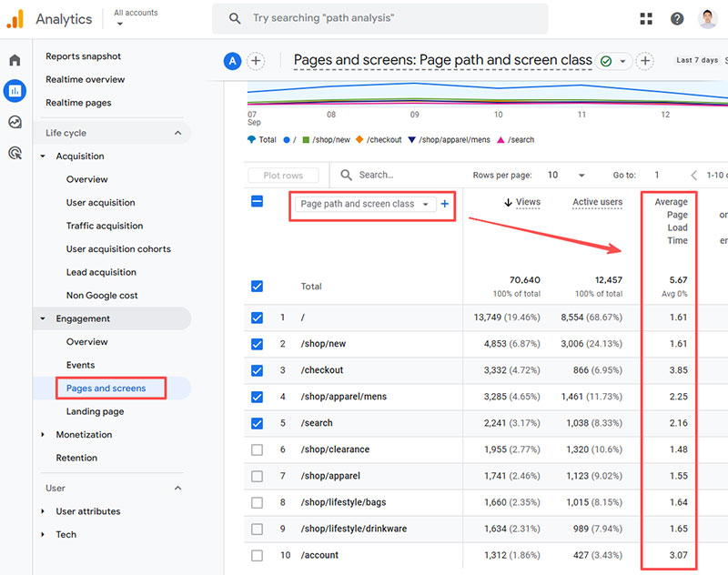Image resolution: width=728 pixels, height=575 pixels.
Task: Go to Landing page report
Action: (95, 411)
